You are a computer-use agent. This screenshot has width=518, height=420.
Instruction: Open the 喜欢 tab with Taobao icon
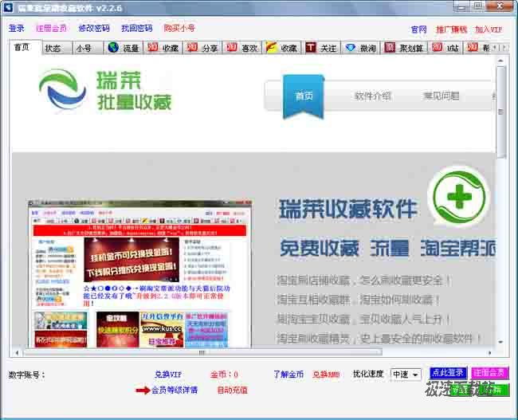(x=241, y=48)
